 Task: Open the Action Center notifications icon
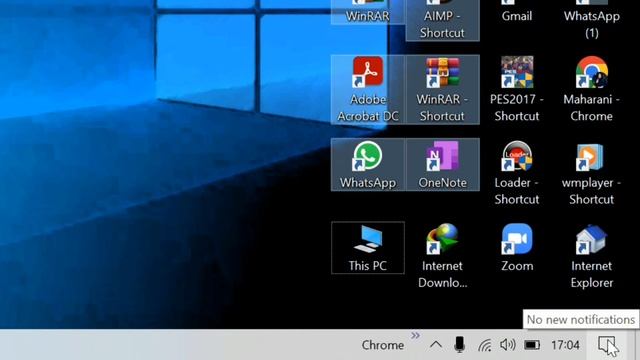[x=607, y=345]
